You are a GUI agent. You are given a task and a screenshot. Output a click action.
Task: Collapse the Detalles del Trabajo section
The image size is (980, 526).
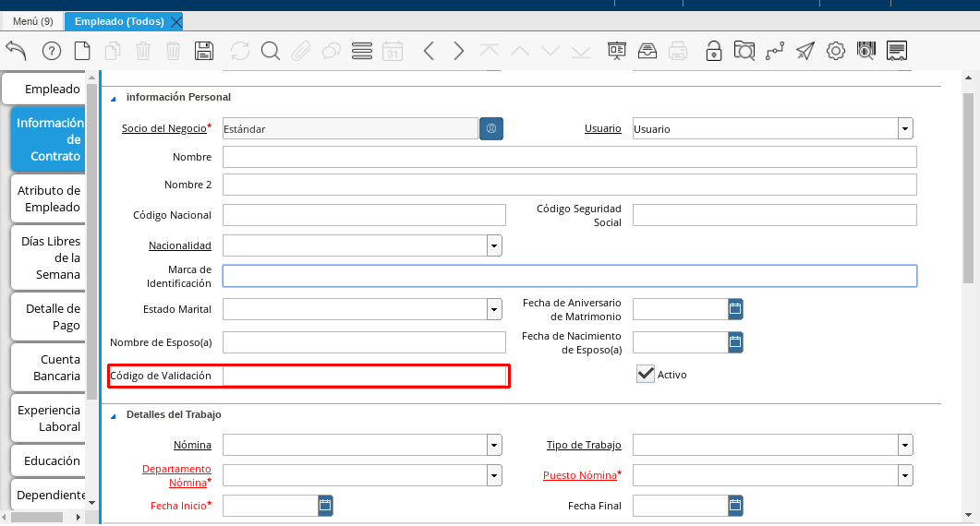coord(114,415)
